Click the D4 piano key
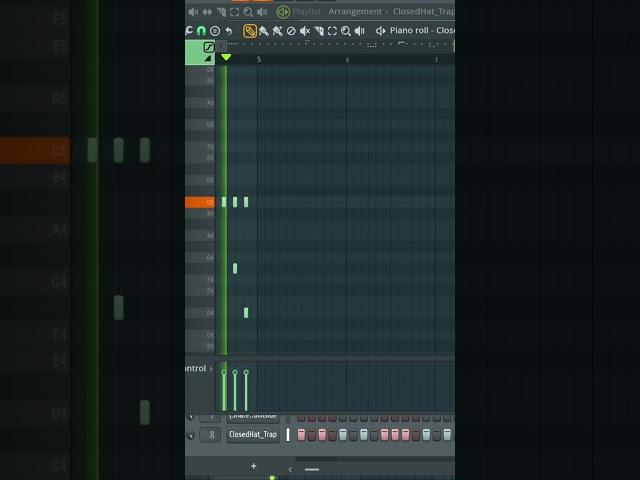The image size is (640, 480). [x=200, y=313]
